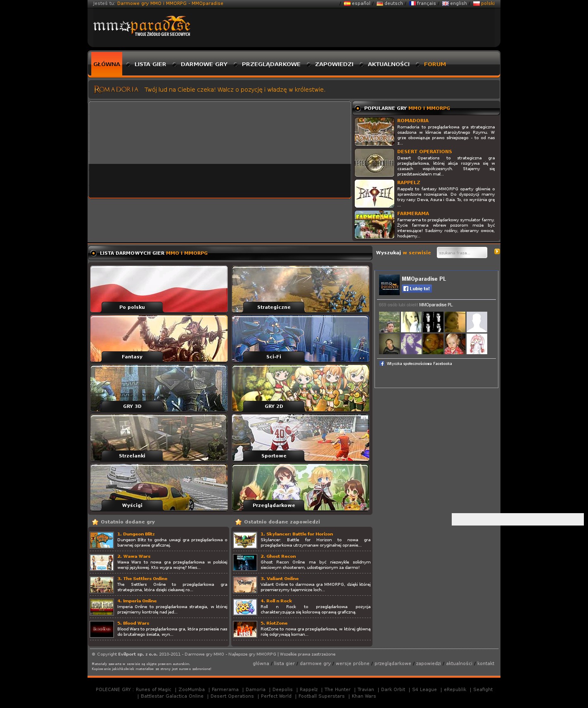Viewport: 588px width, 708px height.
Task: Click the Rappelz game logo image
Action: (x=374, y=194)
